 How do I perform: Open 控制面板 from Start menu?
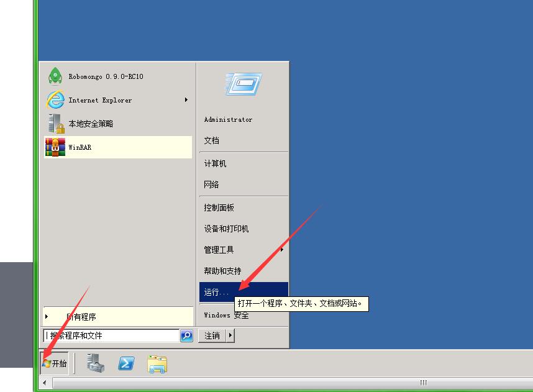point(219,207)
